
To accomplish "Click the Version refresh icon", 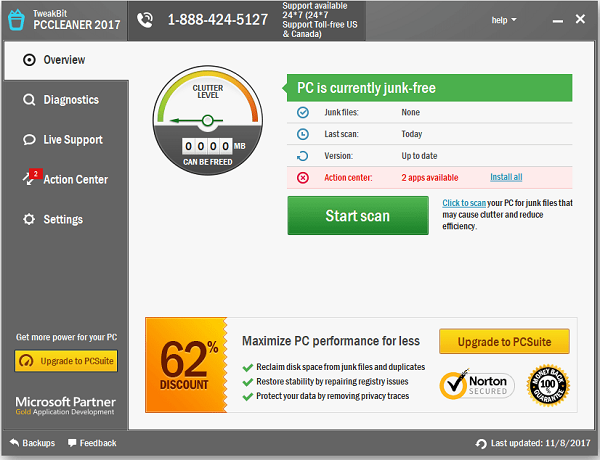I will (303, 156).
